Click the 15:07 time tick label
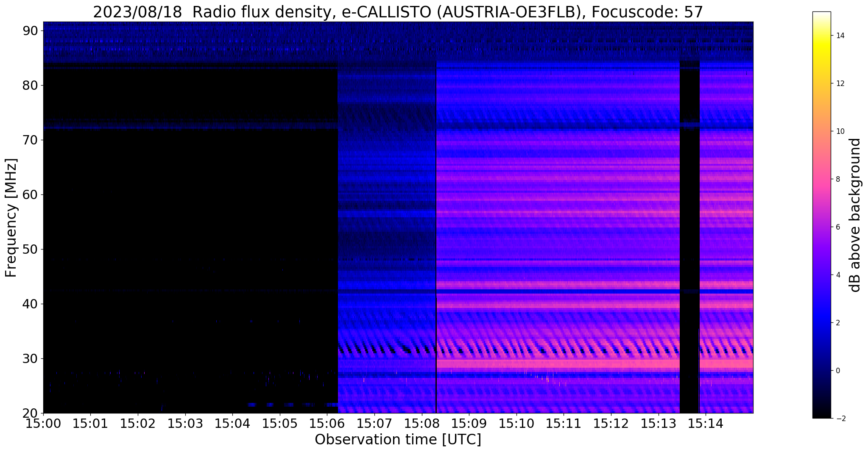Viewport: 868px width, 452px height. pyautogui.click(x=374, y=423)
